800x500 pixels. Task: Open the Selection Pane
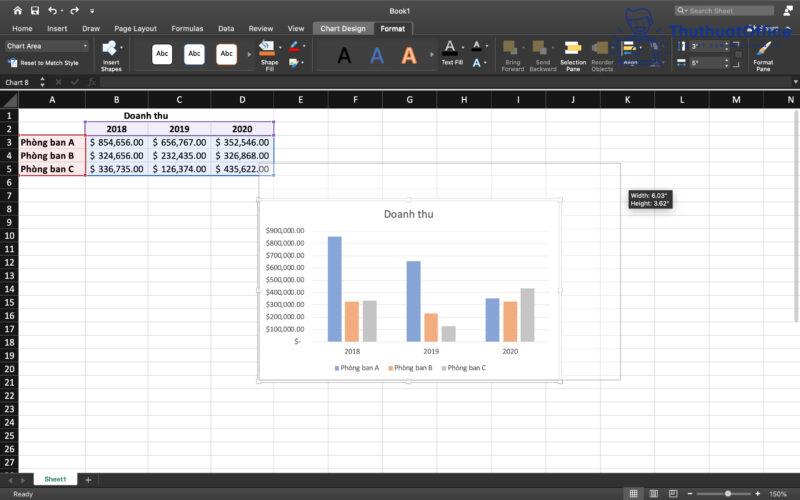(573, 56)
